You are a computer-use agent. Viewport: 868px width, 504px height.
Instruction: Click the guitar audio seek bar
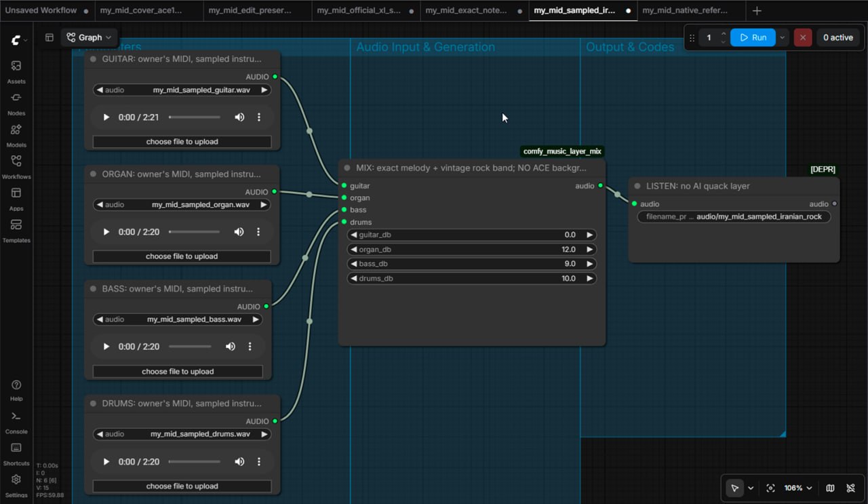coord(195,117)
